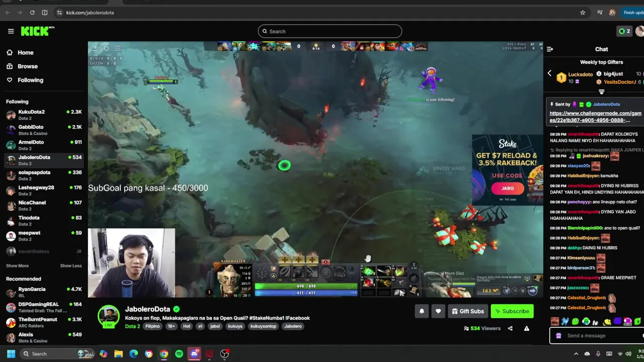
Task: Open the Windows Start menu
Action: [11, 354]
